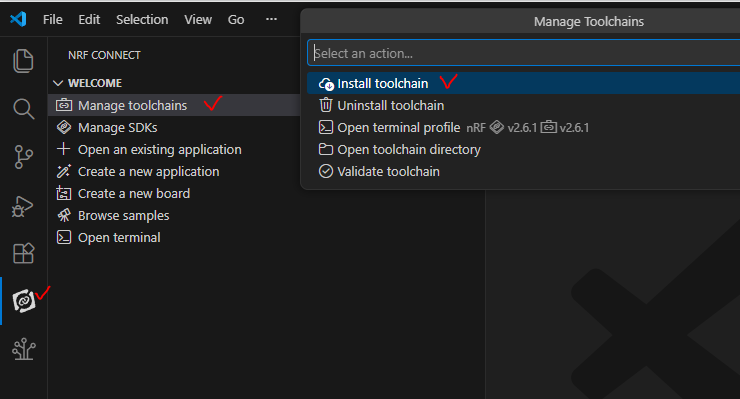Screen dimensions: 740x399
Task: Open the View menu
Action: pyautogui.click(x=198, y=19)
